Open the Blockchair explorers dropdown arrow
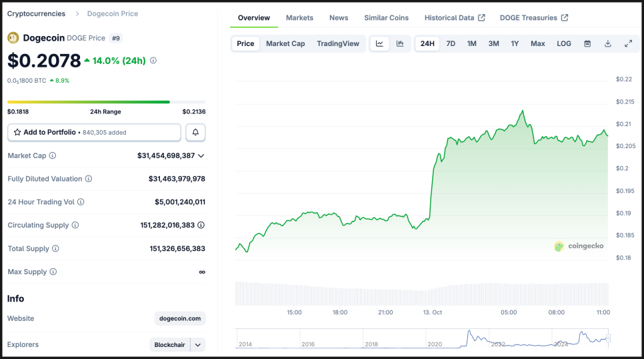This screenshot has width=644, height=359. 198,345
